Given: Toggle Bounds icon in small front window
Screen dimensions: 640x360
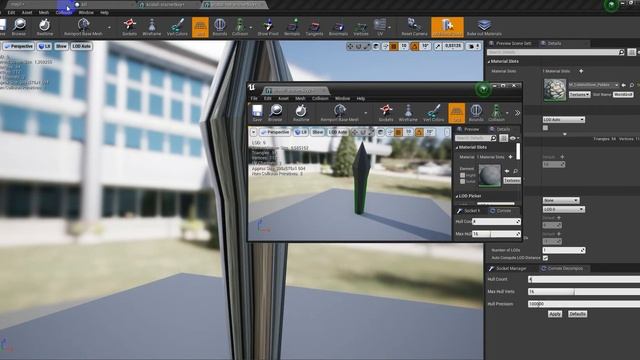Looking at the screenshot, I should [x=476, y=113].
